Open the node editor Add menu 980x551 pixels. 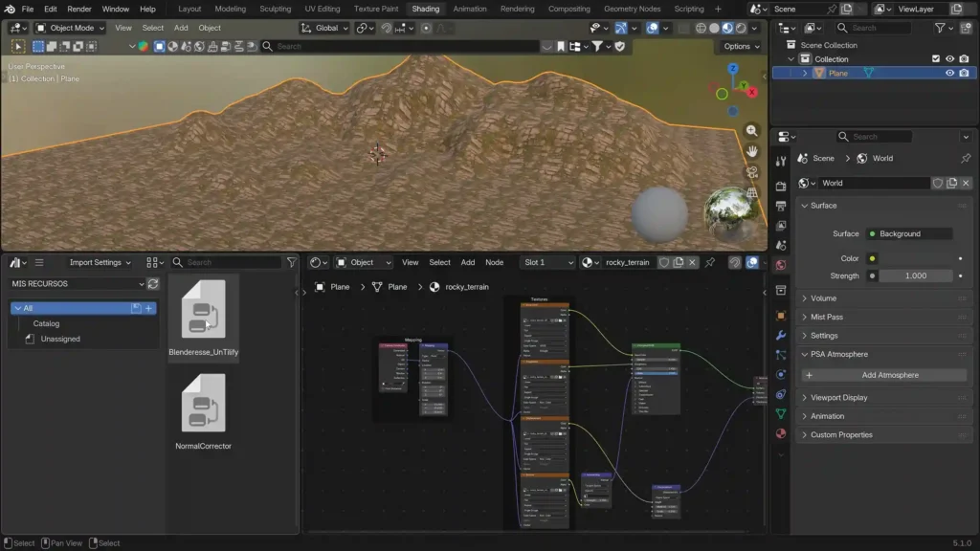pyautogui.click(x=467, y=262)
